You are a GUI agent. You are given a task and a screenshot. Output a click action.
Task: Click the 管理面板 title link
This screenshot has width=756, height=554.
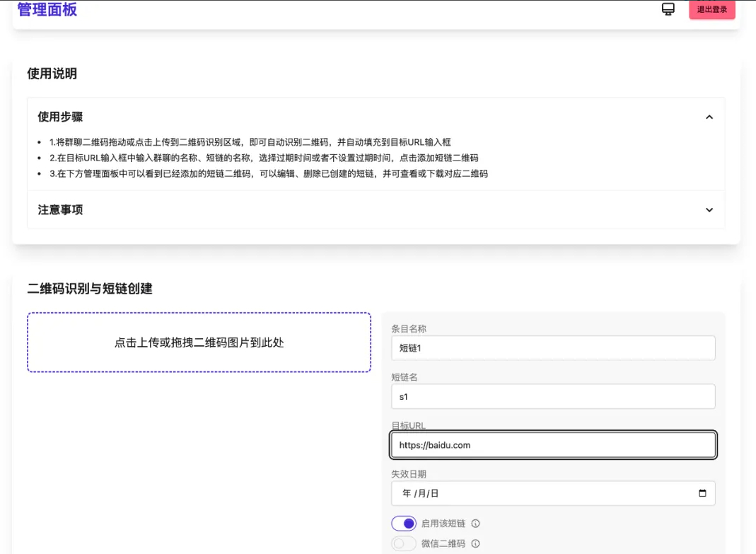click(47, 9)
